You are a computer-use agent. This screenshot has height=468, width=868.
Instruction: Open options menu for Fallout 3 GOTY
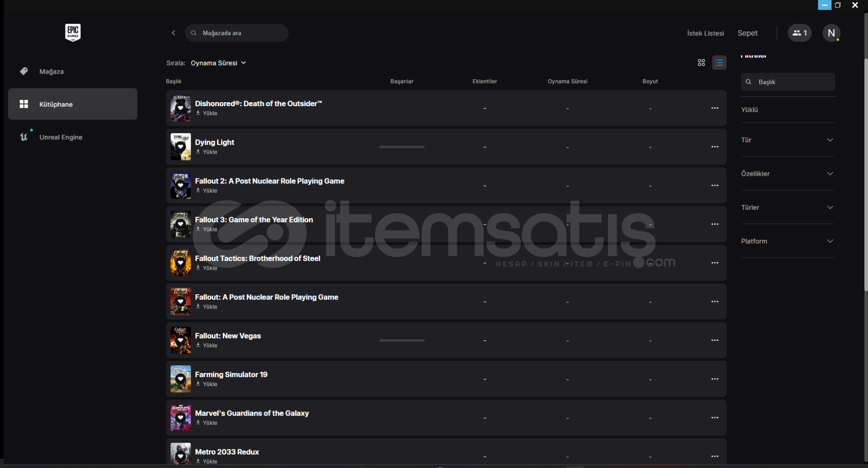pyautogui.click(x=715, y=224)
